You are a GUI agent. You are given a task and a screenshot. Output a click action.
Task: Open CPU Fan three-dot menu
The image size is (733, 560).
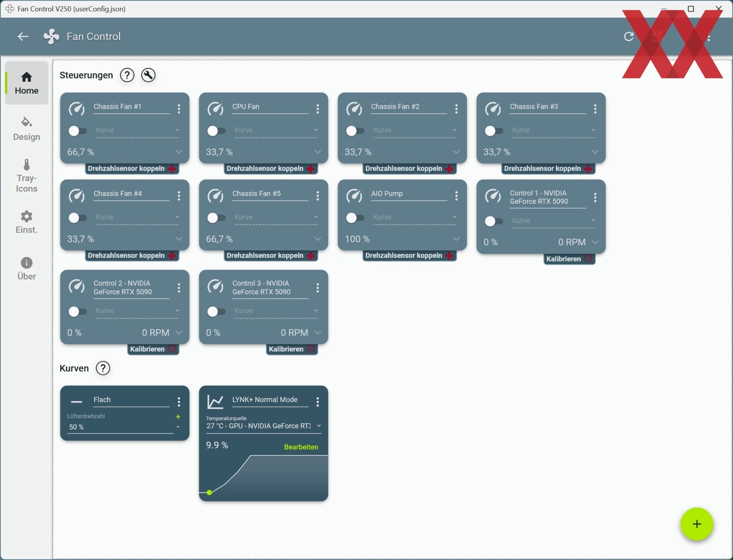[x=317, y=109]
